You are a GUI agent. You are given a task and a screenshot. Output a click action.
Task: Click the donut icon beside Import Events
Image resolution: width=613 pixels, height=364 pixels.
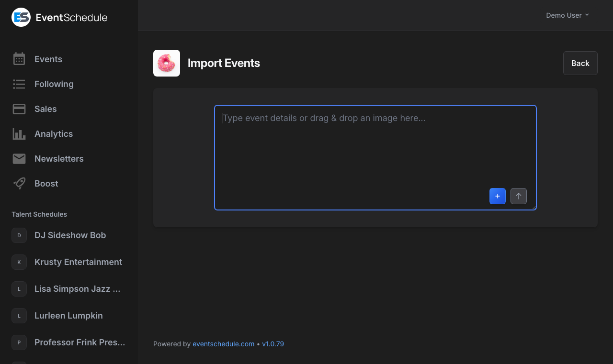166,63
